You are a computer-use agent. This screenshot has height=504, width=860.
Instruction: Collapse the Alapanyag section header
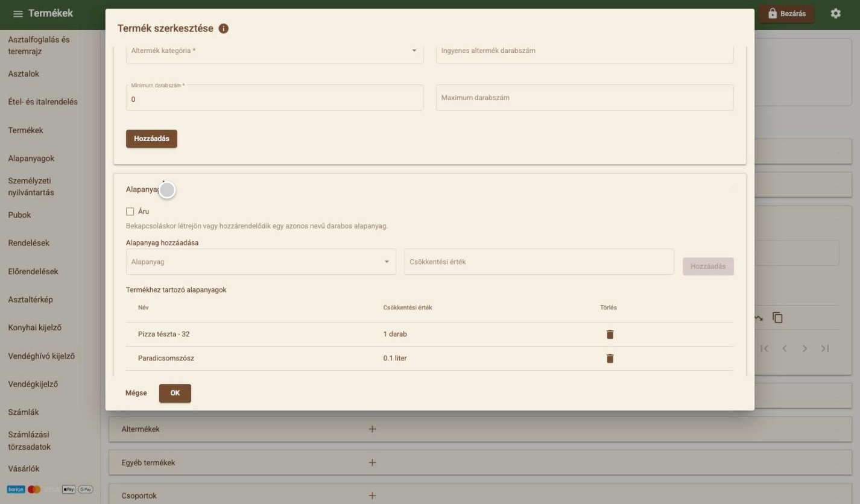(x=430, y=189)
